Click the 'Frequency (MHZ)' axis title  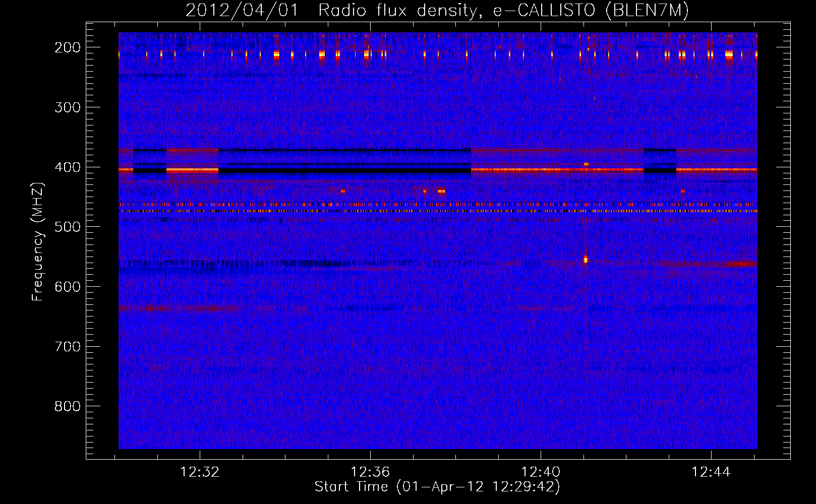coord(38,241)
